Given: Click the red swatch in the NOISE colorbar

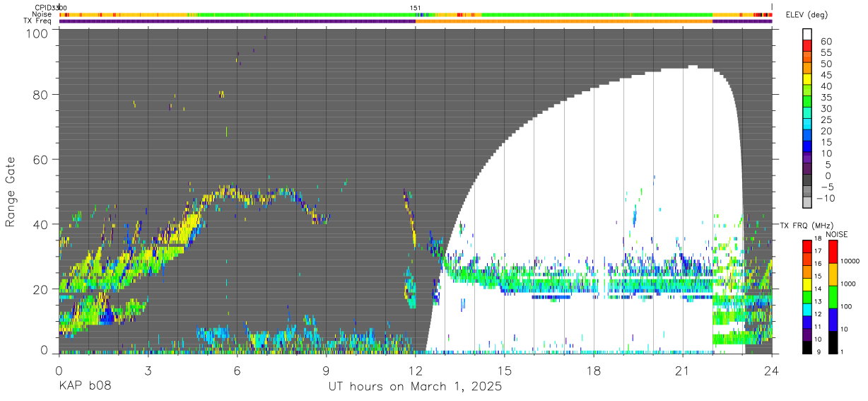Looking at the screenshot, I should [x=833, y=252].
